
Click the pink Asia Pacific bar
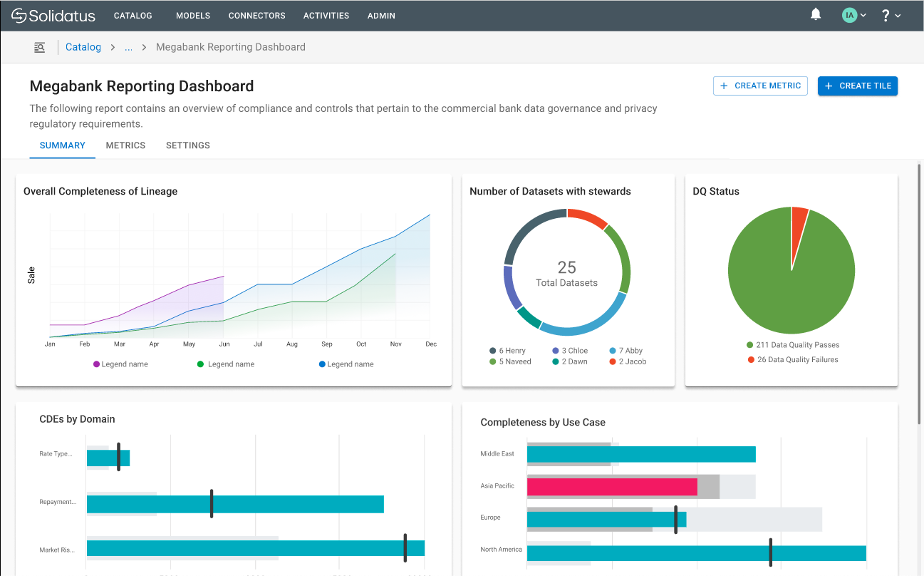(x=612, y=486)
